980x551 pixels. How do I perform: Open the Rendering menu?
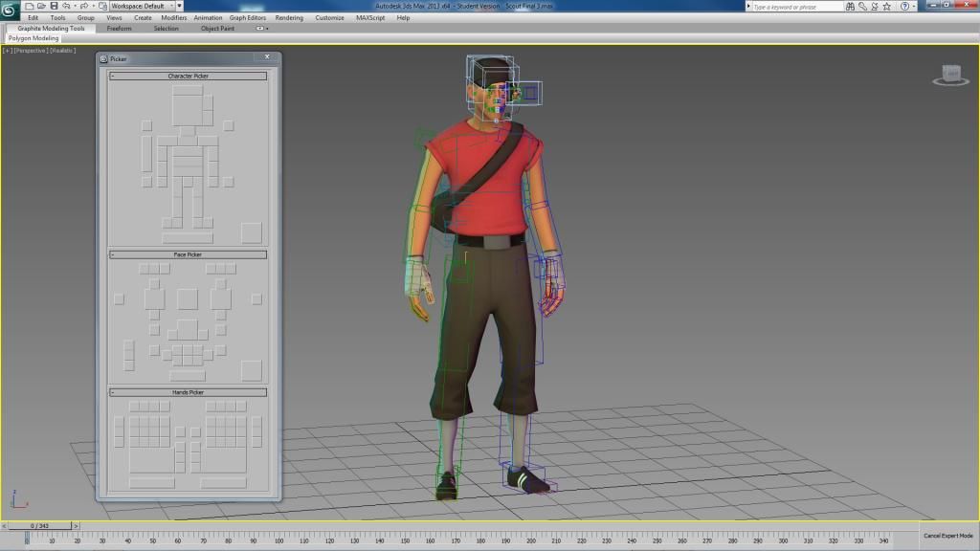tap(289, 18)
